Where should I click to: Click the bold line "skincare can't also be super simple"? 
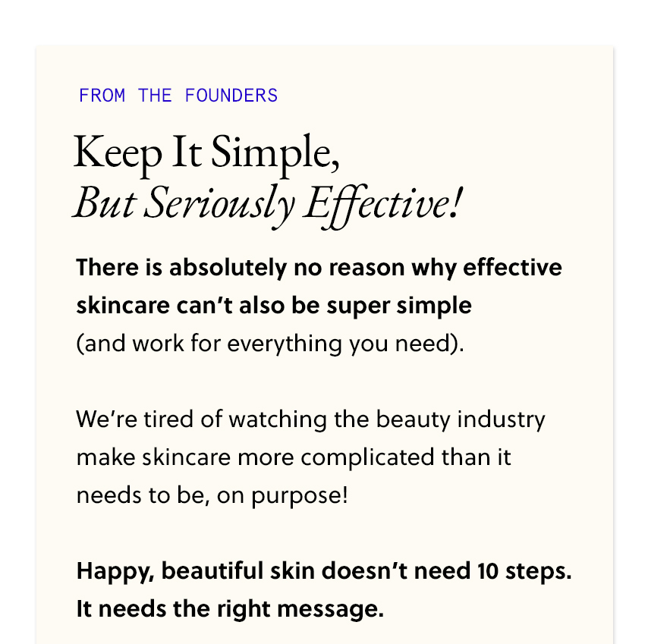point(274,306)
